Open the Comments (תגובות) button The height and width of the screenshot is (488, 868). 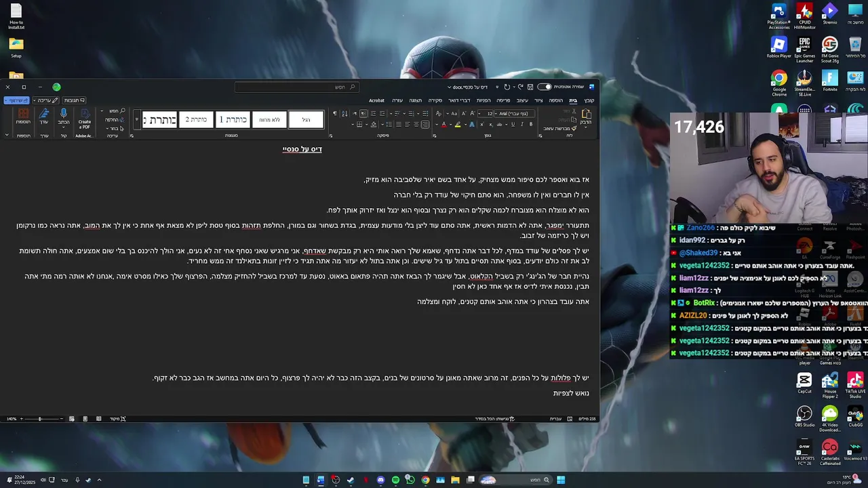click(x=74, y=100)
